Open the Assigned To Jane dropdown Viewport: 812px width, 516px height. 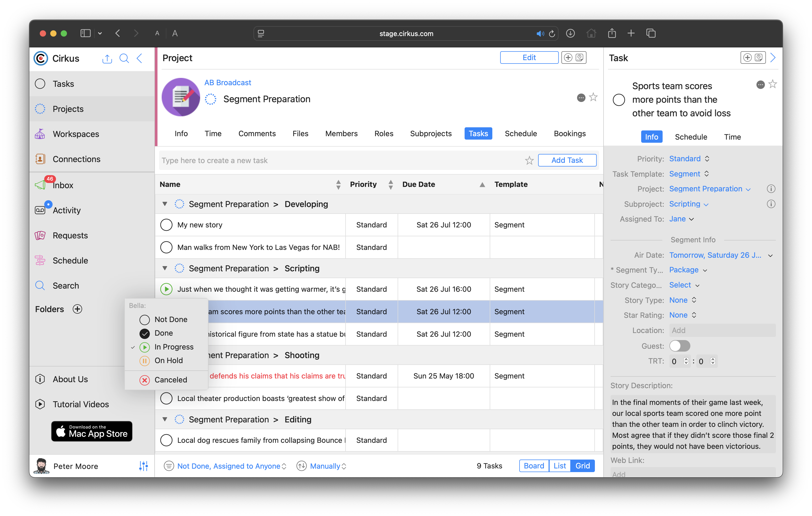(681, 219)
